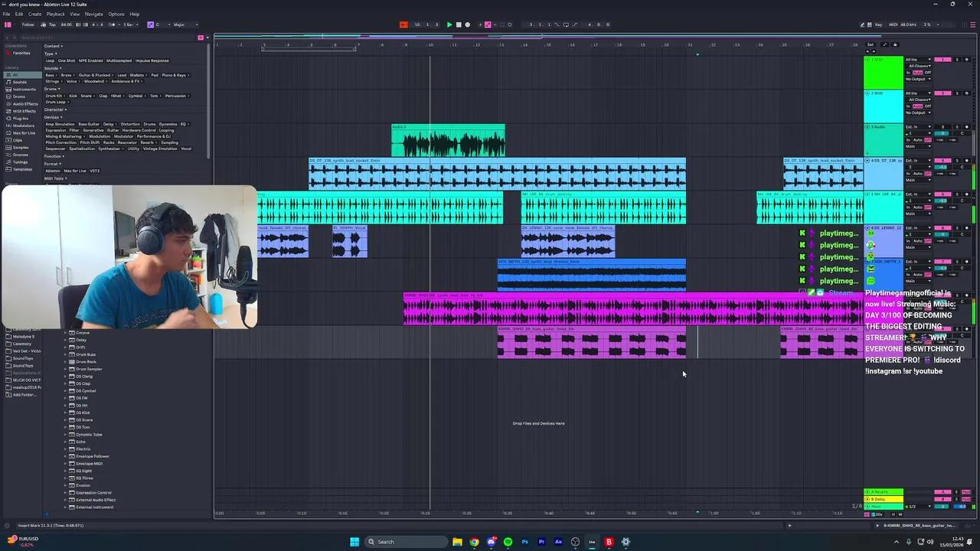Solo the 1 MIDI track
Image resolution: width=980 pixels, height=551 pixels.
point(956,60)
